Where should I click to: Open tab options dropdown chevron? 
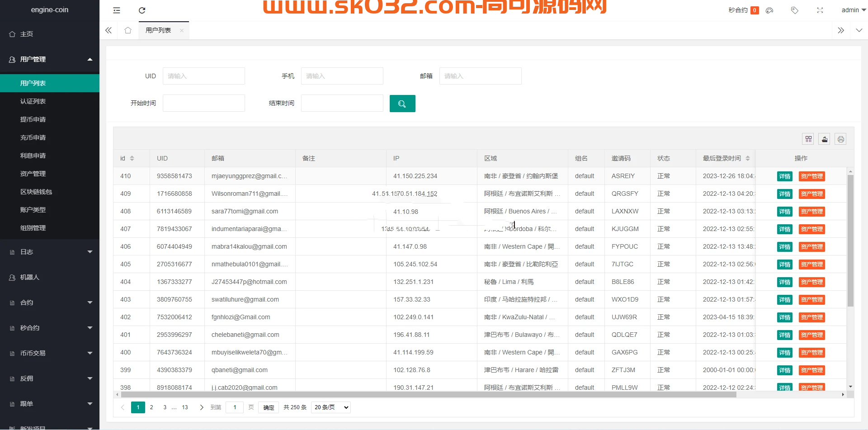pyautogui.click(x=859, y=30)
